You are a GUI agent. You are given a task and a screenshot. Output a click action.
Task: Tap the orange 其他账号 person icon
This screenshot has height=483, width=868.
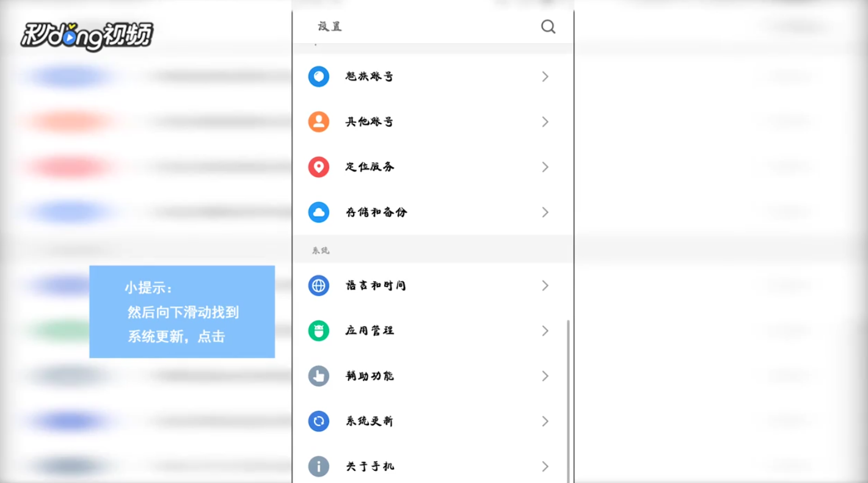[x=319, y=122]
